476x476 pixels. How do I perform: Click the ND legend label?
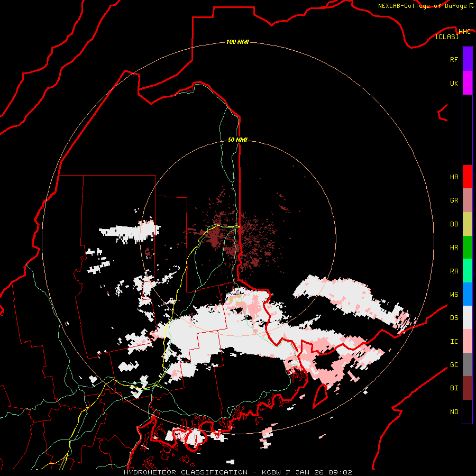[454, 412]
